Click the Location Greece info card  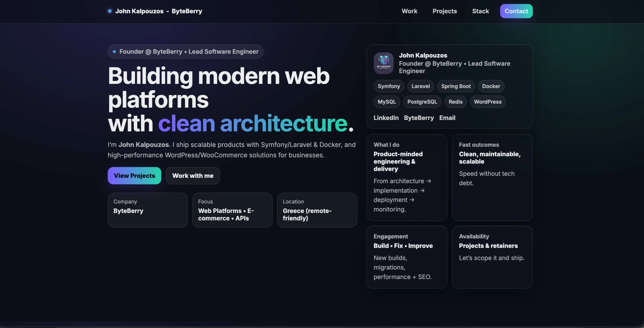[317, 210]
